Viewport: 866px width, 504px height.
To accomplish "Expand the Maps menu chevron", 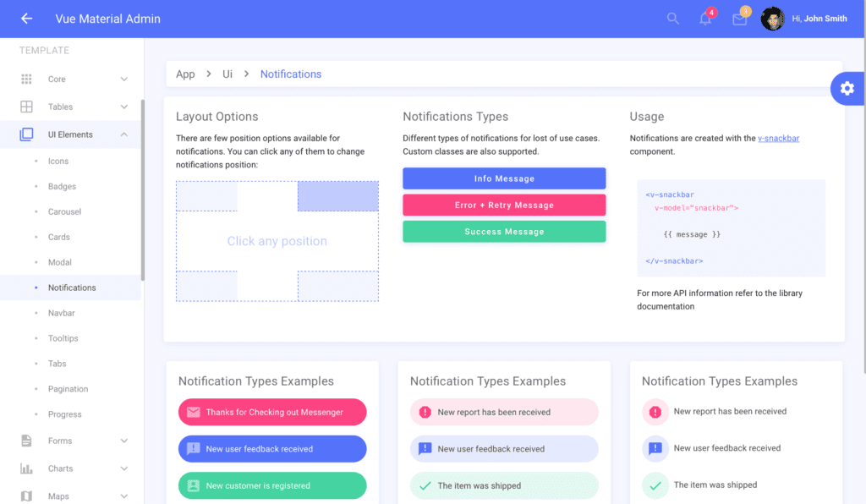I will coord(123,496).
